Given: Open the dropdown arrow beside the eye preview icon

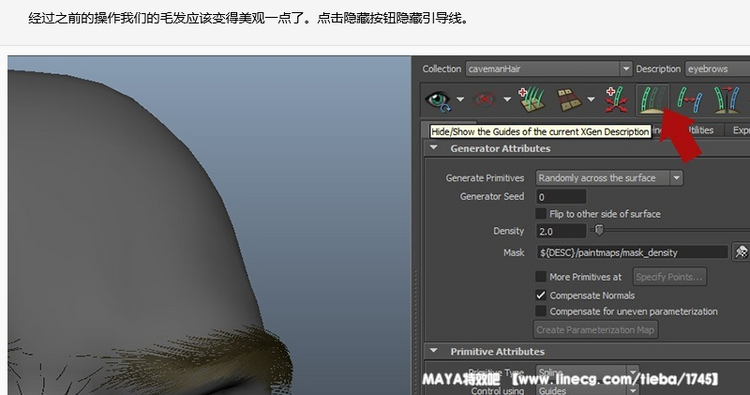Looking at the screenshot, I should click(460, 99).
